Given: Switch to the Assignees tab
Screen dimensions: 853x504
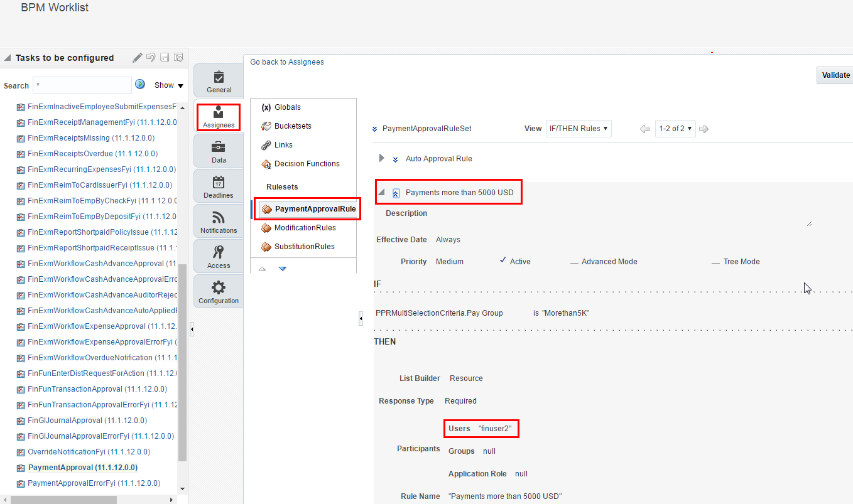Looking at the screenshot, I should pos(219,116).
